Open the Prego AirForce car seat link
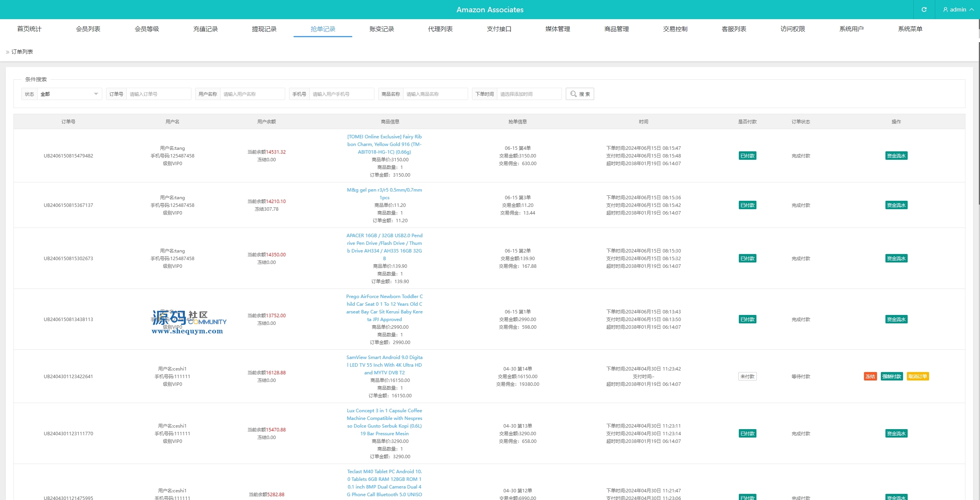 [x=384, y=308]
